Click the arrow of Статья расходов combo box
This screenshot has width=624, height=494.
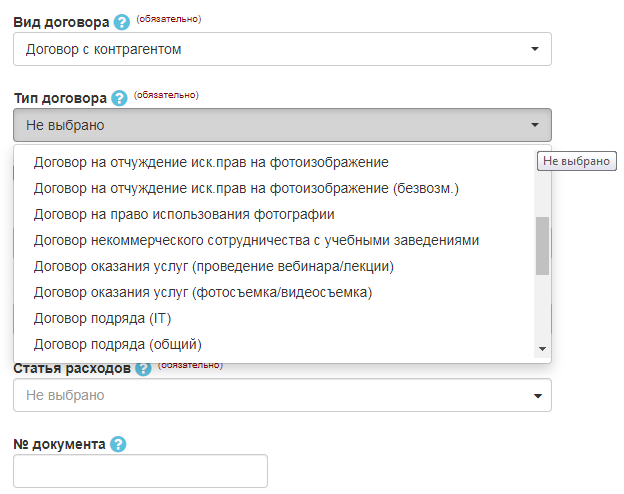(538, 396)
